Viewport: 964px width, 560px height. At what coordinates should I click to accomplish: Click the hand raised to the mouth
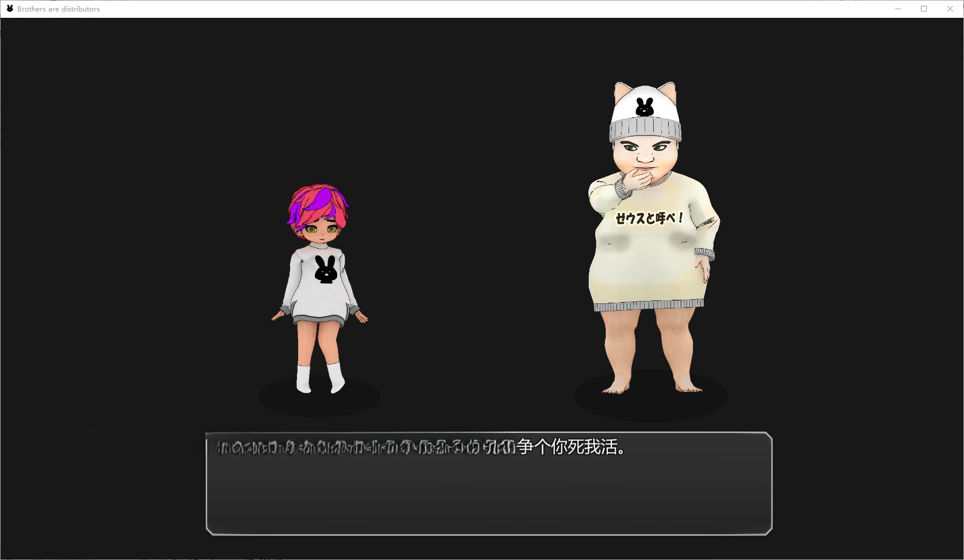634,180
